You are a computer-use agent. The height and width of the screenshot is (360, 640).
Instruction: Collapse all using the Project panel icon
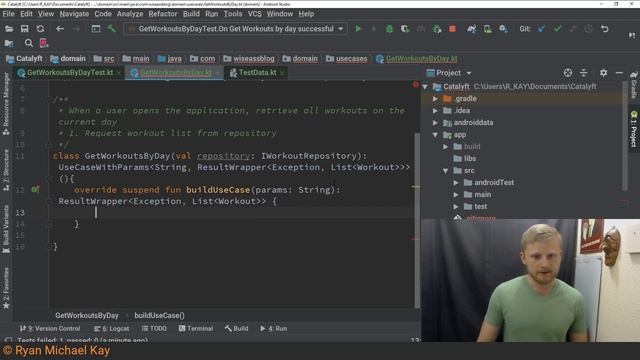(584, 73)
